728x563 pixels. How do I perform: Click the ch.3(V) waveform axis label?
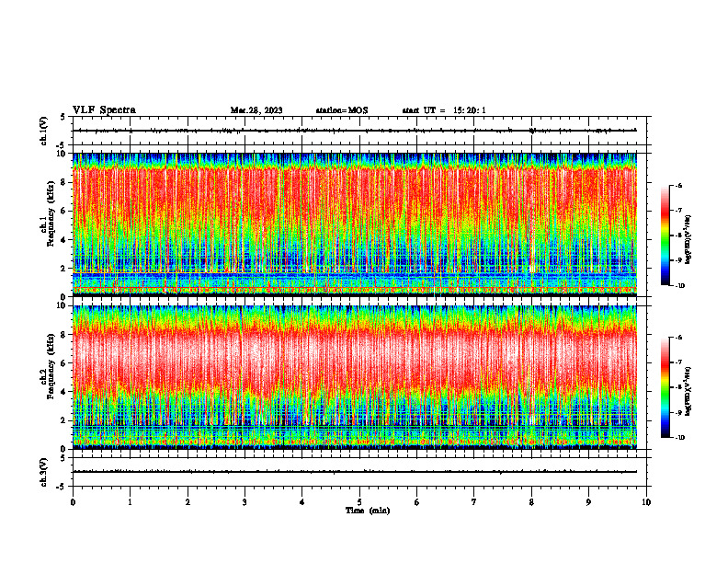(44, 472)
